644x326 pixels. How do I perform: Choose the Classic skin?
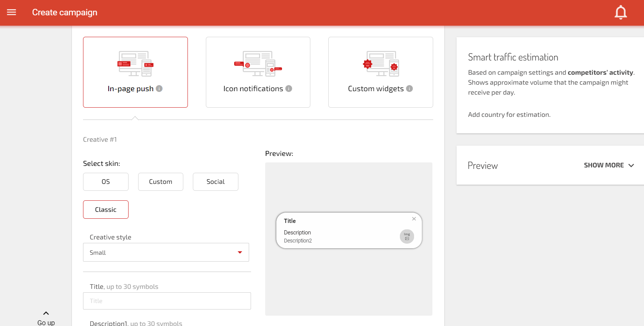(106, 210)
